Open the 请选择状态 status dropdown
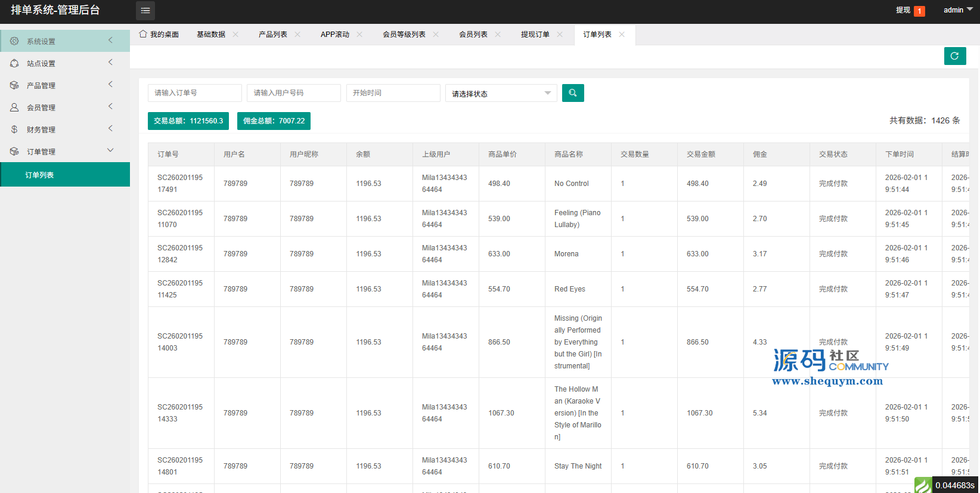Image resolution: width=980 pixels, height=493 pixels. click(x=501, y=93)
